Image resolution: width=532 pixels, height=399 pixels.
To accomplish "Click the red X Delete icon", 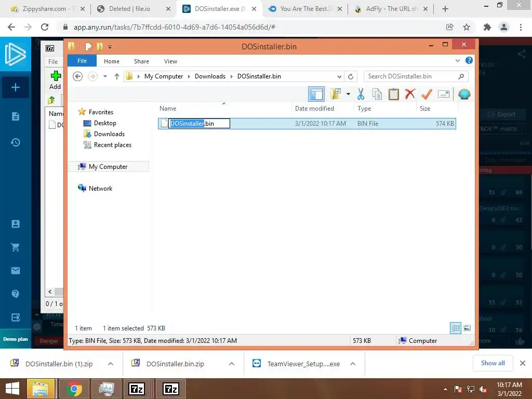I will pos(410,94).
